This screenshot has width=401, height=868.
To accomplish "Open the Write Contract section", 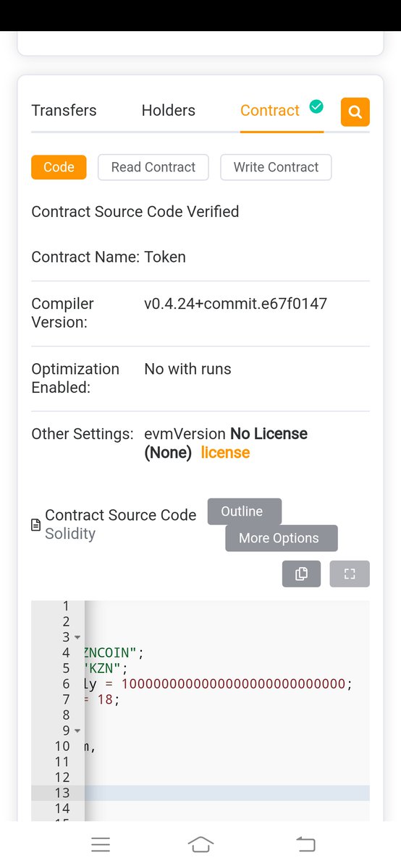I will pos(276,167).
